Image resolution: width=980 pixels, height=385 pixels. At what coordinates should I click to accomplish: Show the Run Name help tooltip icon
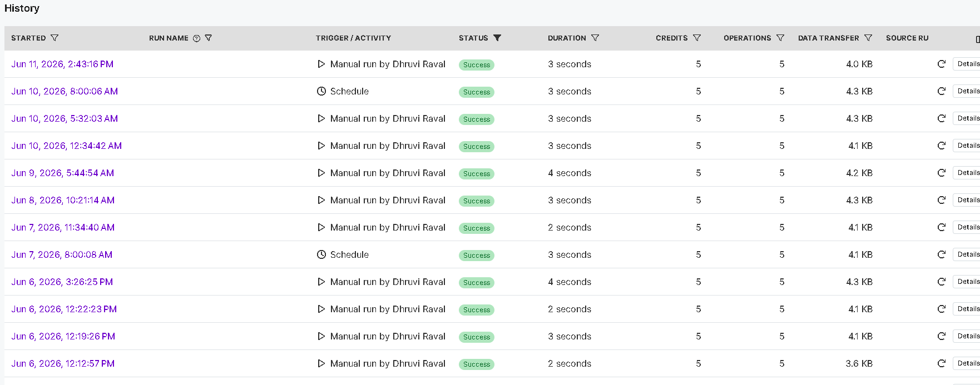[x=196, y=38]
